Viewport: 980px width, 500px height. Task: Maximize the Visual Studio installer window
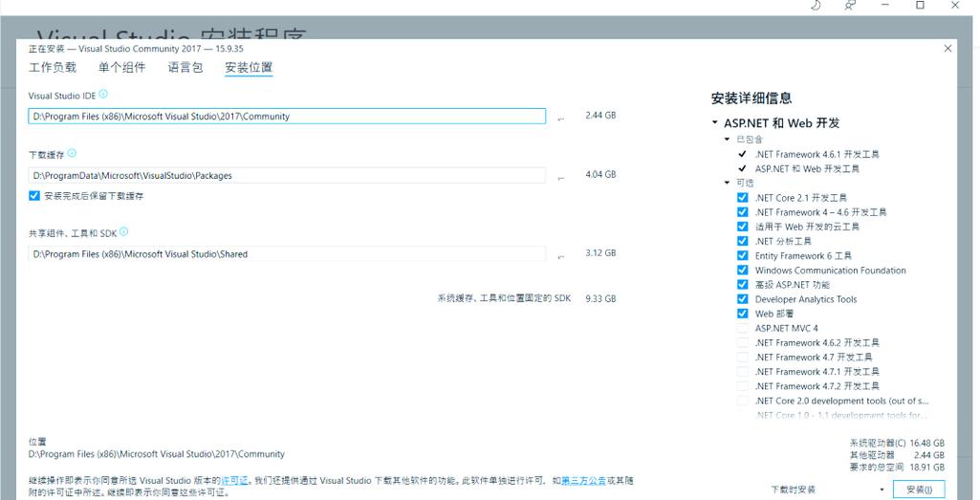coord(920,5)
